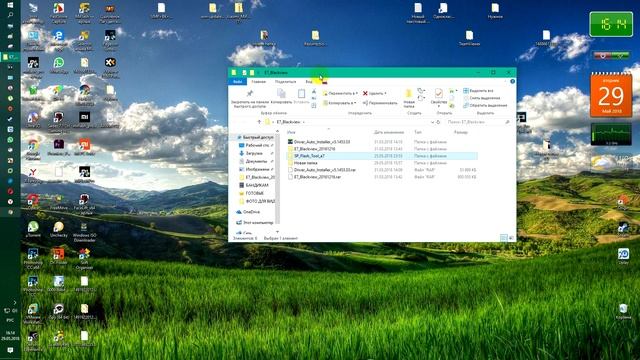Screen dimensions: 640x360
Task: Open Корзина recycle bin on desktop
Action: [623, 311]
